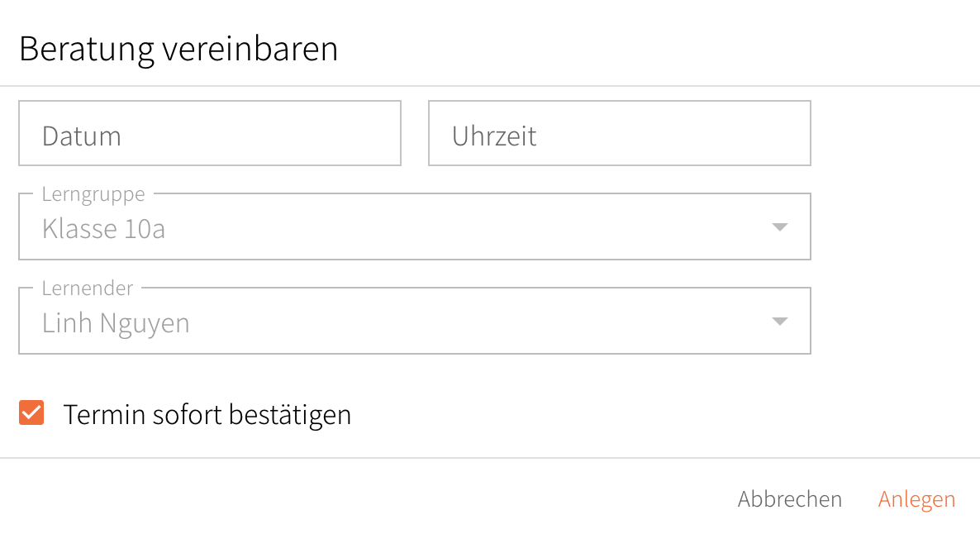The height and width of the screenshot is (534, 980).
Task: Expand the learner selector chevron
Action: click(x=779, y=322)
